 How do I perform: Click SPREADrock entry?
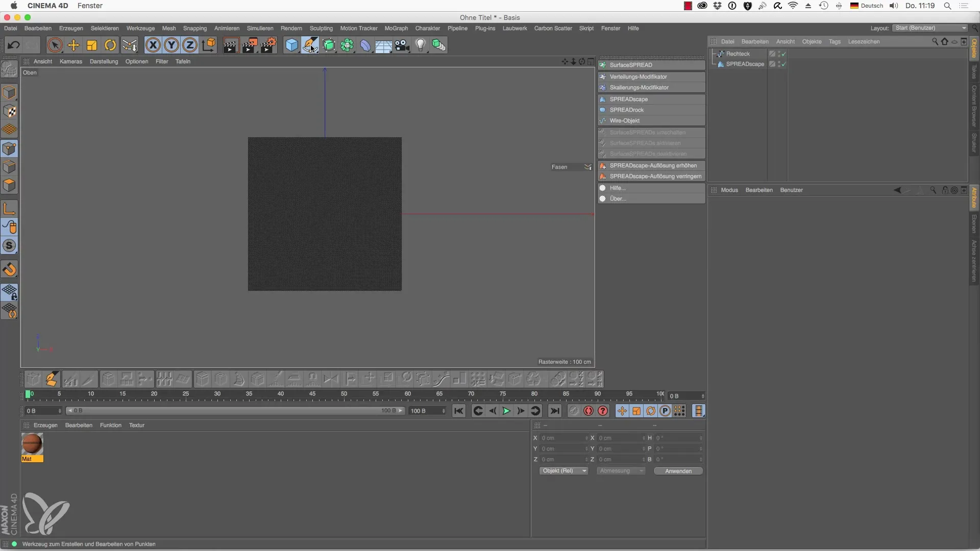652,110
